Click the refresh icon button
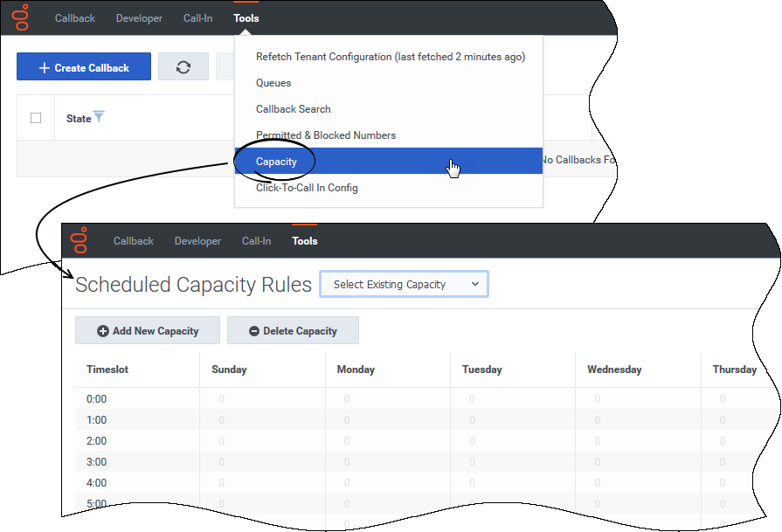Viewport: 782px width, 532px height. (183, 67)
